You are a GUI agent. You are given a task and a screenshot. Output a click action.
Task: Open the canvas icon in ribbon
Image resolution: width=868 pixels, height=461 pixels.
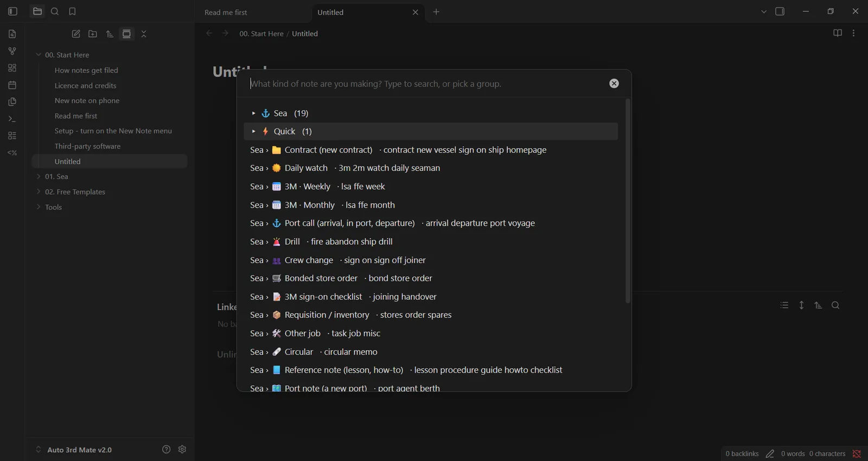pyautogui.click(x=12, y=68)
